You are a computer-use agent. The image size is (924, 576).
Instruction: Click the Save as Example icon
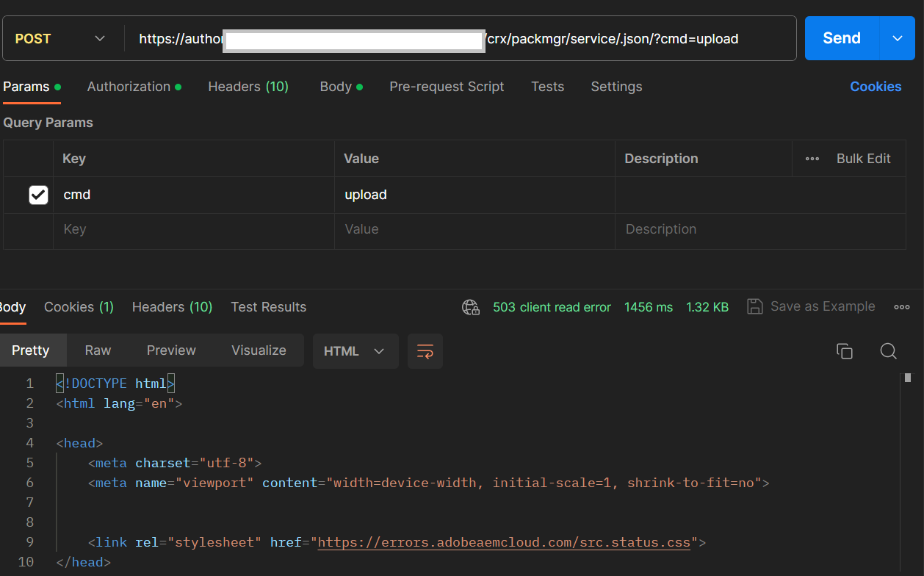click(x=754, y=306)
